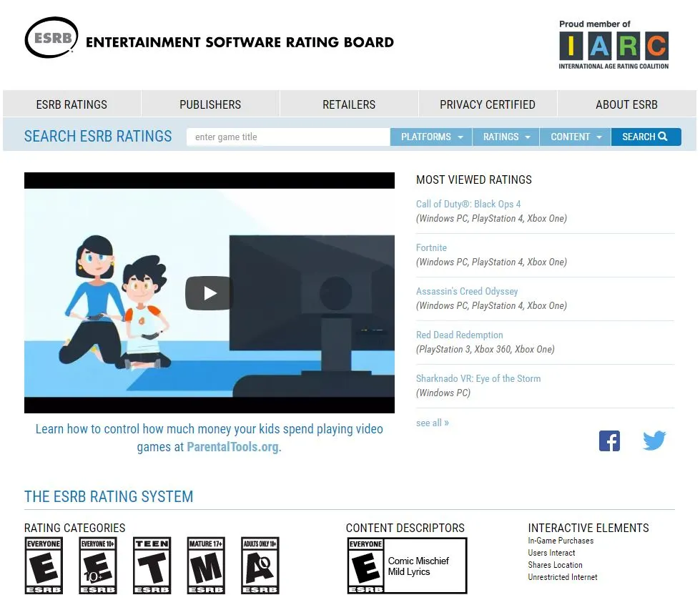Open the Platforms filter dropdown

pos(430,137)
